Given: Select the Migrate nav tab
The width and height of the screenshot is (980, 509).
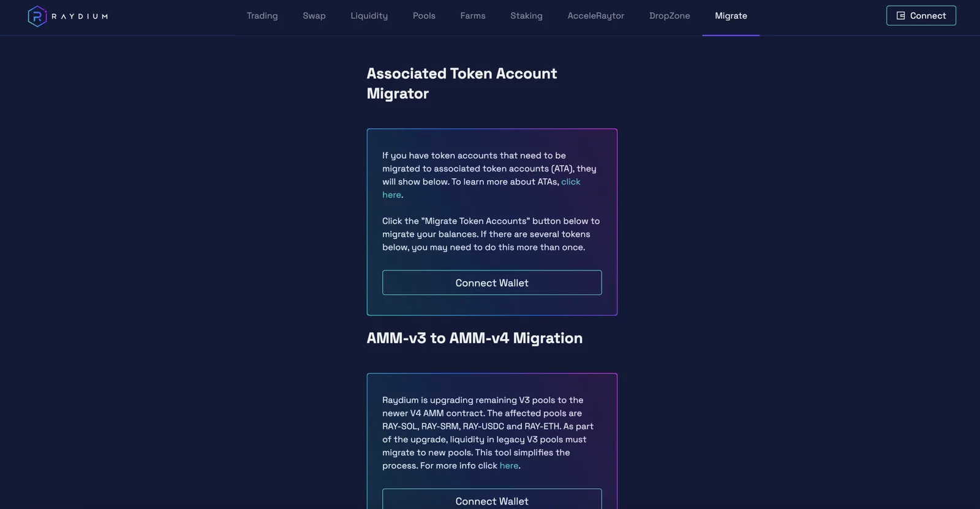Looking at the screenshot, I should (x=731, y=16).
